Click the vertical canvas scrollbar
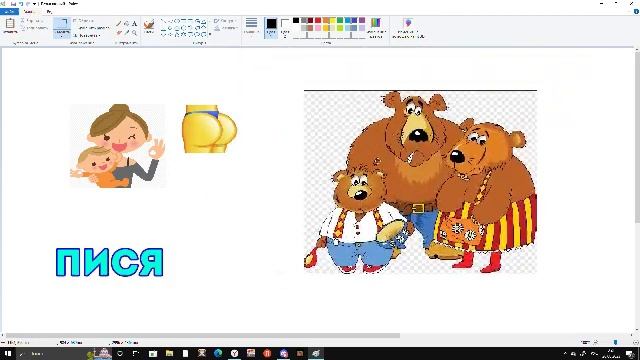Viewport: 640px width, 360px height. point(637,137)
